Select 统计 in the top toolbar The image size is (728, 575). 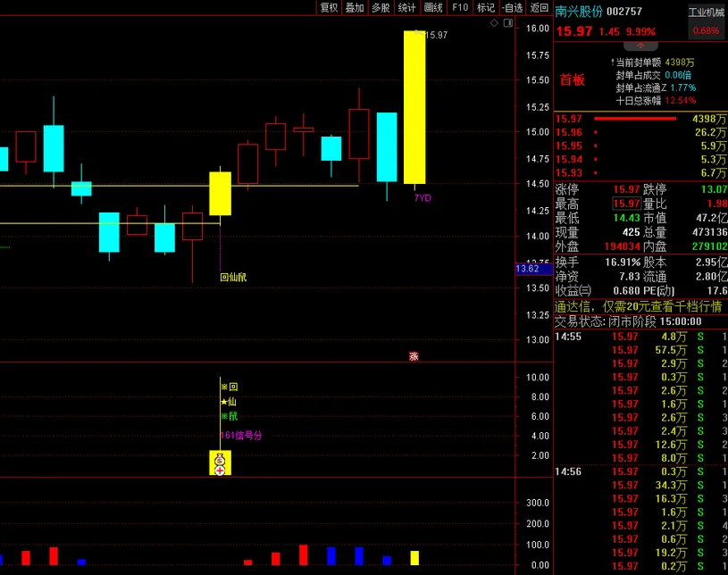click(406, 7)
